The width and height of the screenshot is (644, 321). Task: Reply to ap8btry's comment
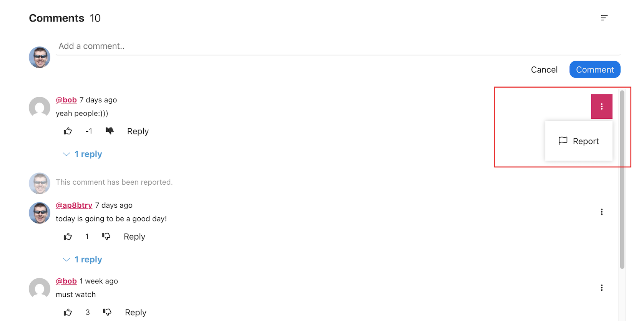coord(134,237)
